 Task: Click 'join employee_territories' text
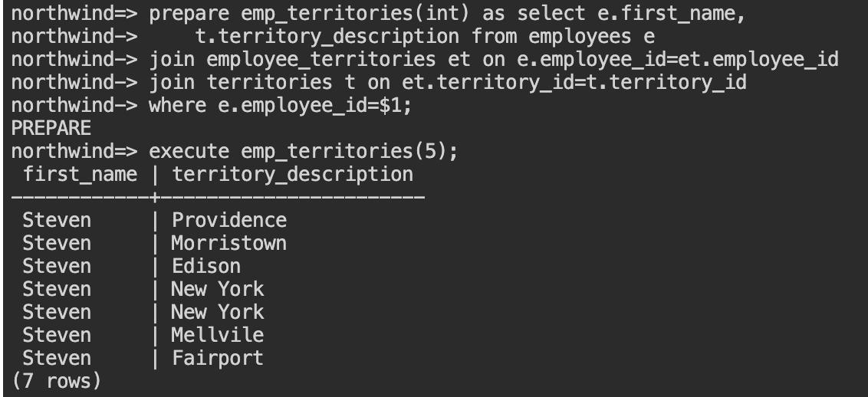click(x=292, y=60)
